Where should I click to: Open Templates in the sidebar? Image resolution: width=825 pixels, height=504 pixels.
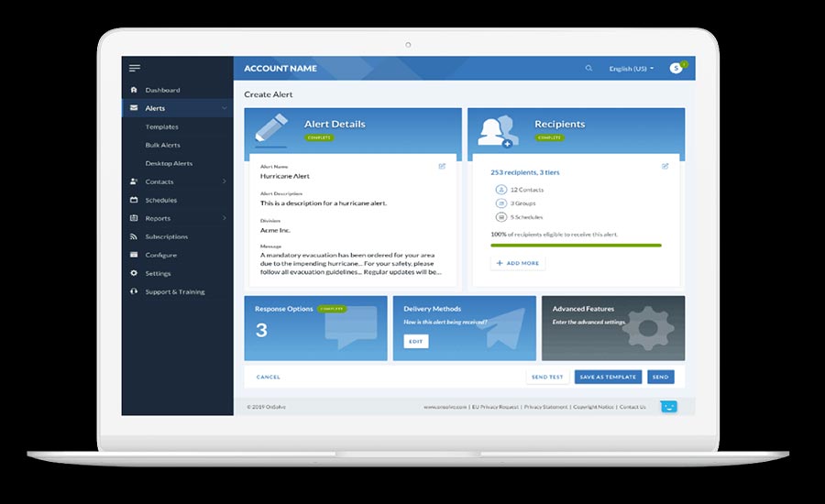click(161, 126)
